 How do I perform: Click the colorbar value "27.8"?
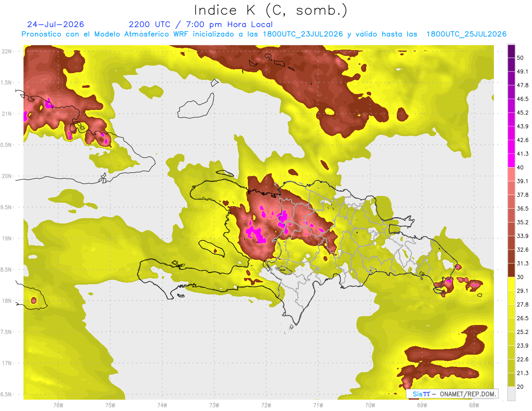(x=523, y=304)
